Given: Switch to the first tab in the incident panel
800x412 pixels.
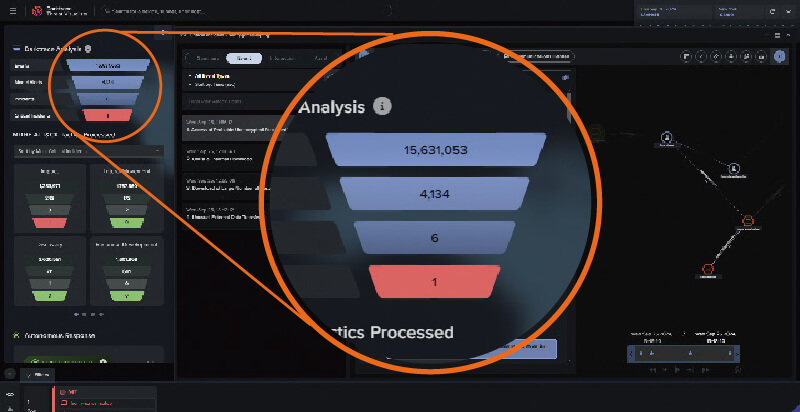Looking at the screenshot, I should (208, 58).
